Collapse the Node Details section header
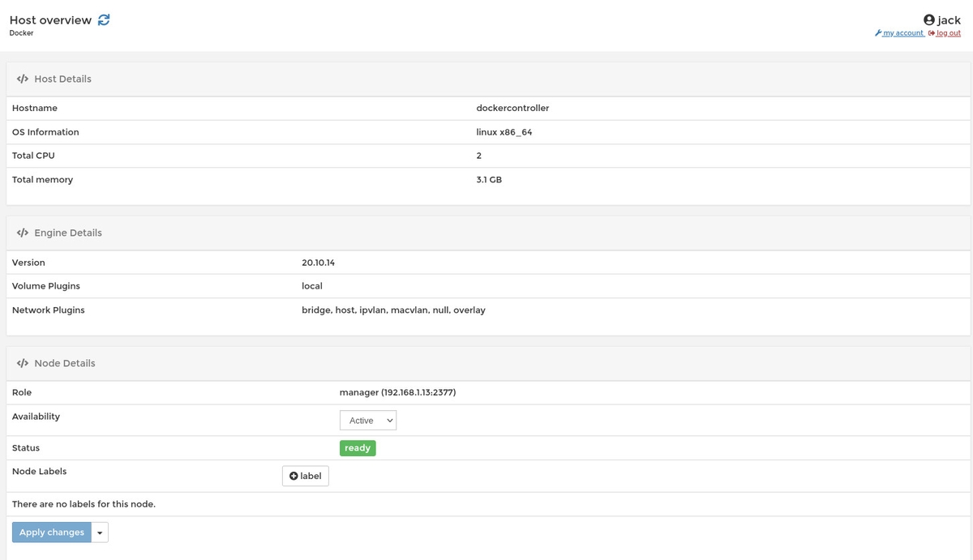The width and height of the screenshot is (973, 560). point(63,362)
